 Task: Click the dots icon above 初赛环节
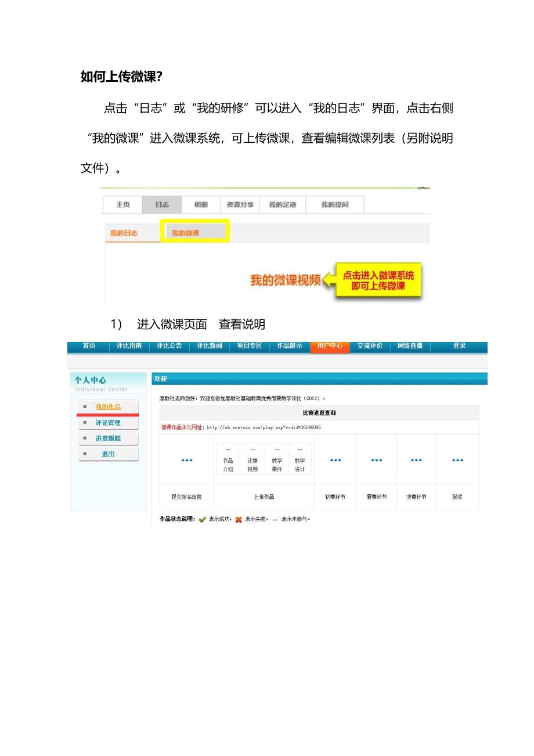pos(335,460)
